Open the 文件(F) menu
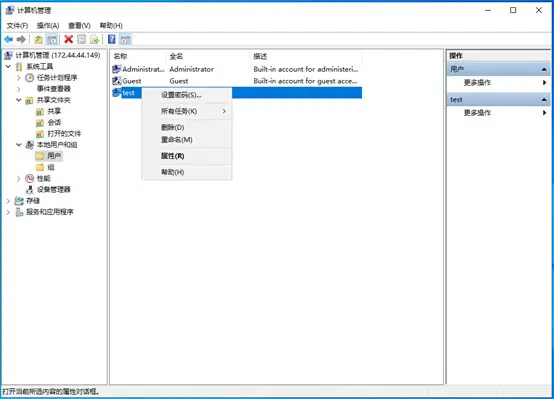Screen dimensions: 554x399 coord(17,25)
